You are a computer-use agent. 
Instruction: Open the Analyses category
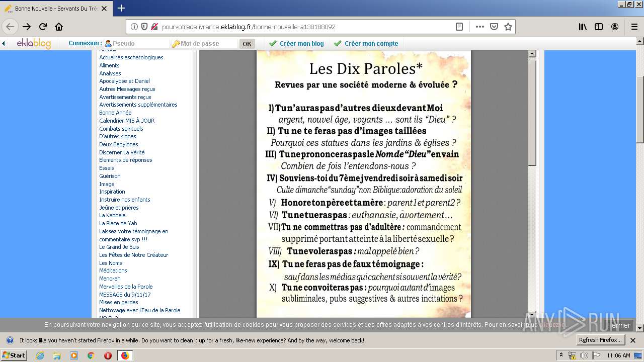pos(110,73)
